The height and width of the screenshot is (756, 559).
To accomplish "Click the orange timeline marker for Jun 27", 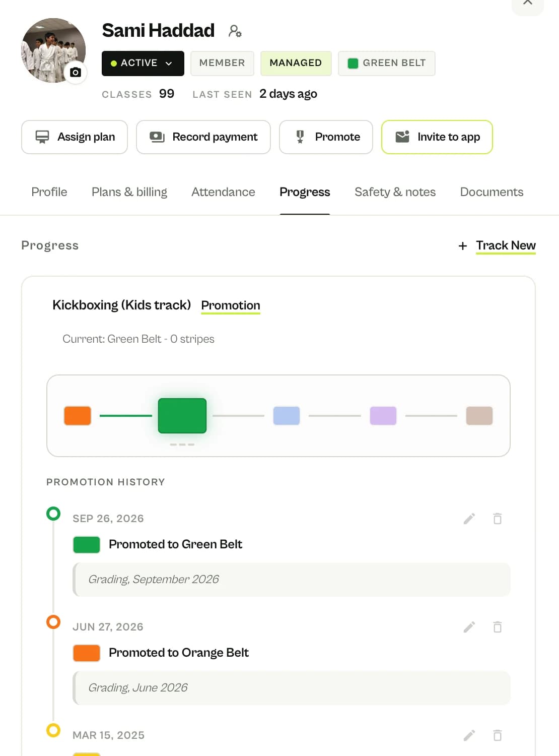I will point(53,622).
